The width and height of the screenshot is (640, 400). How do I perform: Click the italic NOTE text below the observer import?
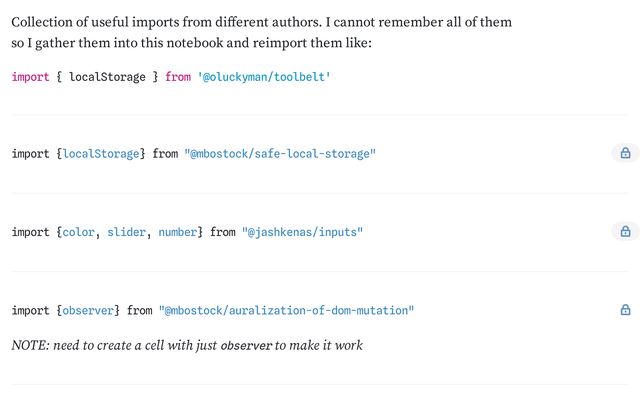(x=110, y=346)
